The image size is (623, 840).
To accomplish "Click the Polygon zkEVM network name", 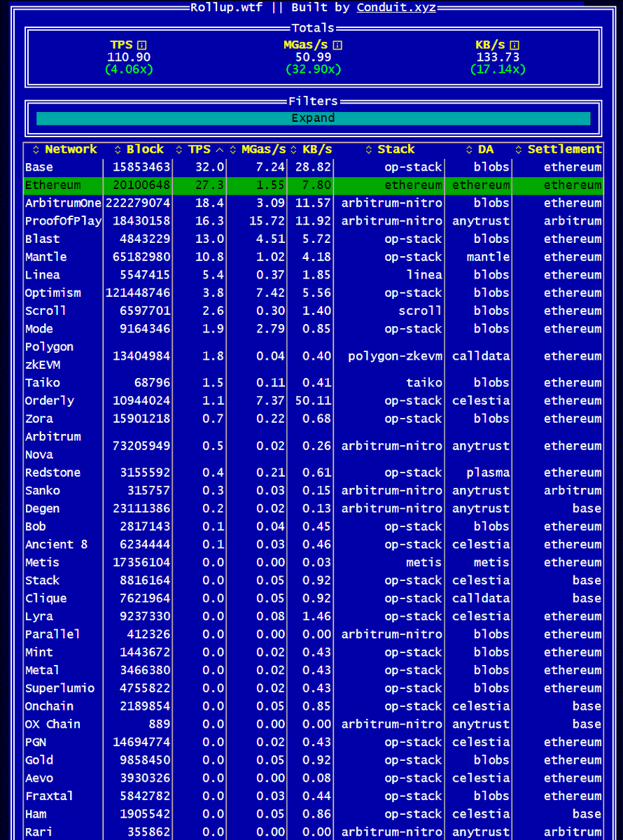I will click(x=49, y=356).
